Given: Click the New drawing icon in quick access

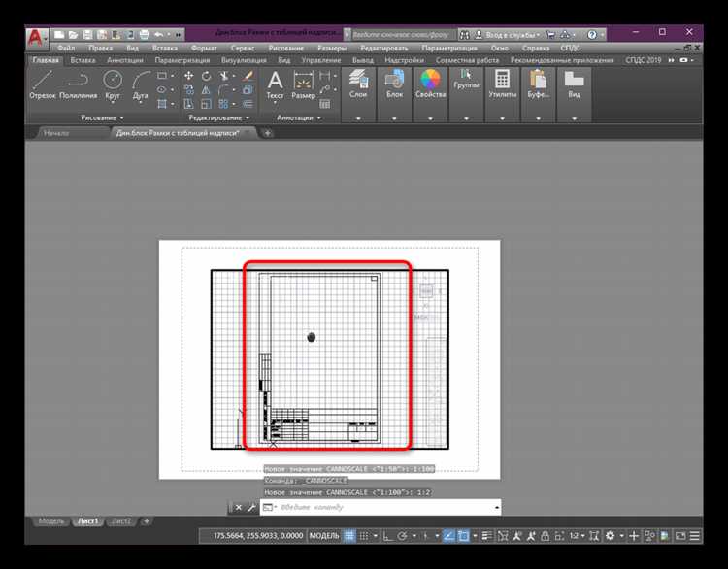Looking at the screenshot, I should 59,35.
